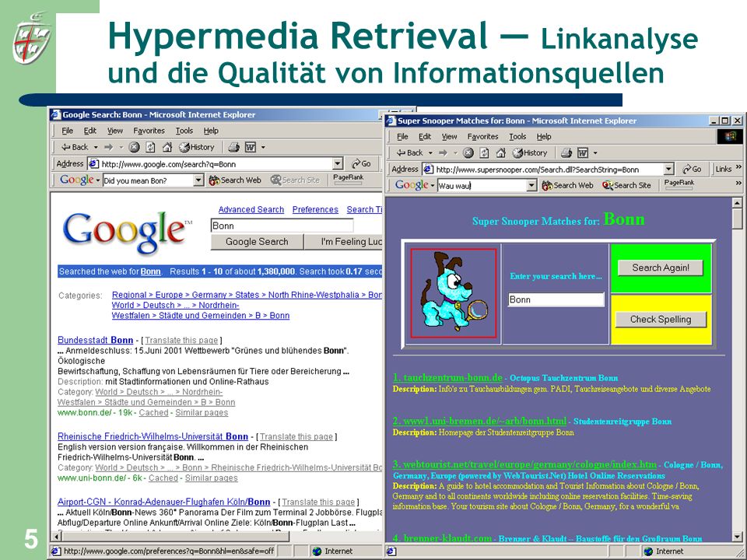Open the Preferences link on Google page
747x560 pixels.
click(315, 209)
